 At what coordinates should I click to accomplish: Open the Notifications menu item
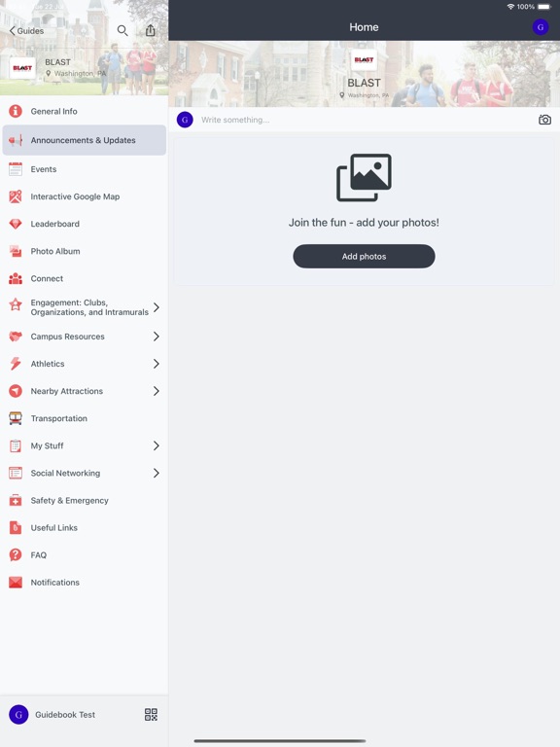(x=84, y=583)
